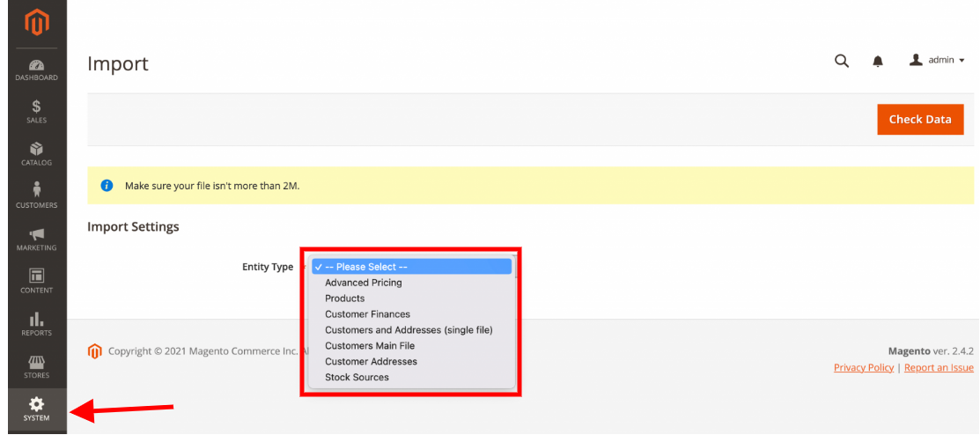The height and width of the screenshot is (435, 980).
Task: Choose Products entity type
Action: [x=344, y=299]
